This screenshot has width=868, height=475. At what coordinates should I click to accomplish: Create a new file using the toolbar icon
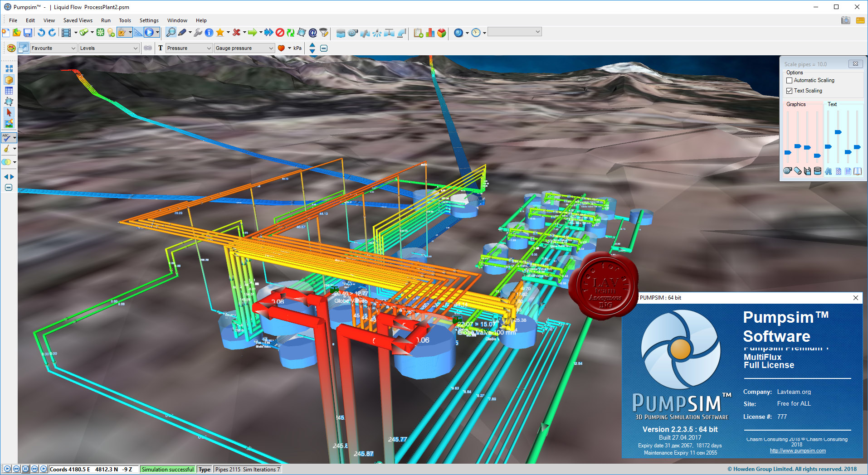click(x=5, y=33)
